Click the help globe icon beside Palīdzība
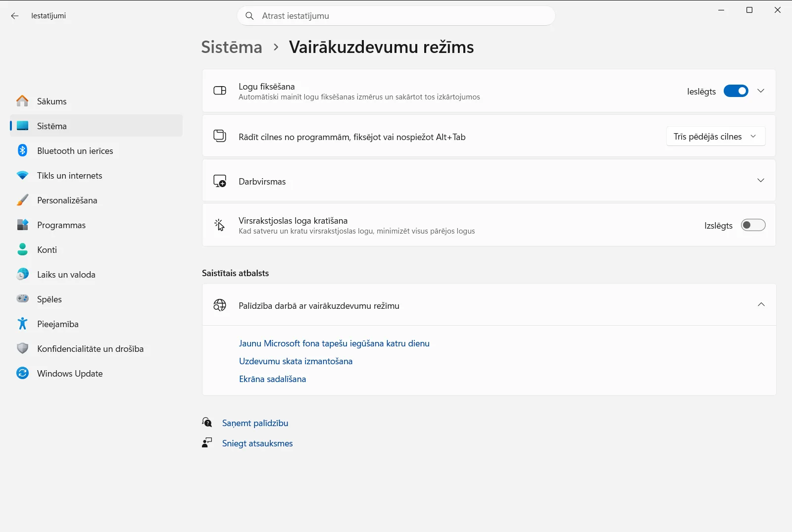The width and height of the screenshot is (792, 532). click(x=220, y=305)
